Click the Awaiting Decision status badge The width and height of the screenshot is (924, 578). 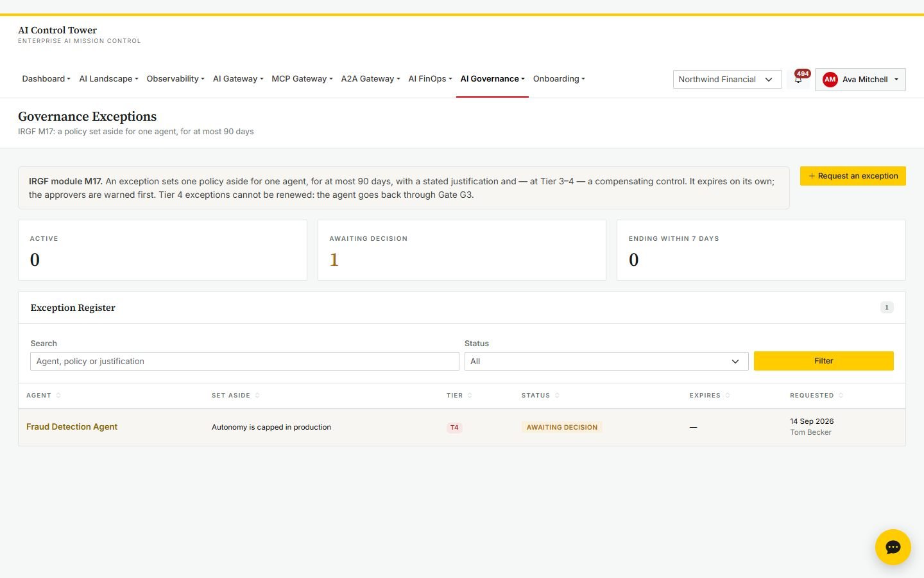[x=562, y=428]
